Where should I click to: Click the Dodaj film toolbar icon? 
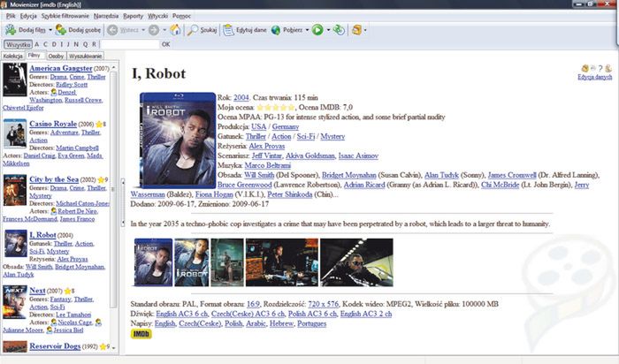(11, 29)
